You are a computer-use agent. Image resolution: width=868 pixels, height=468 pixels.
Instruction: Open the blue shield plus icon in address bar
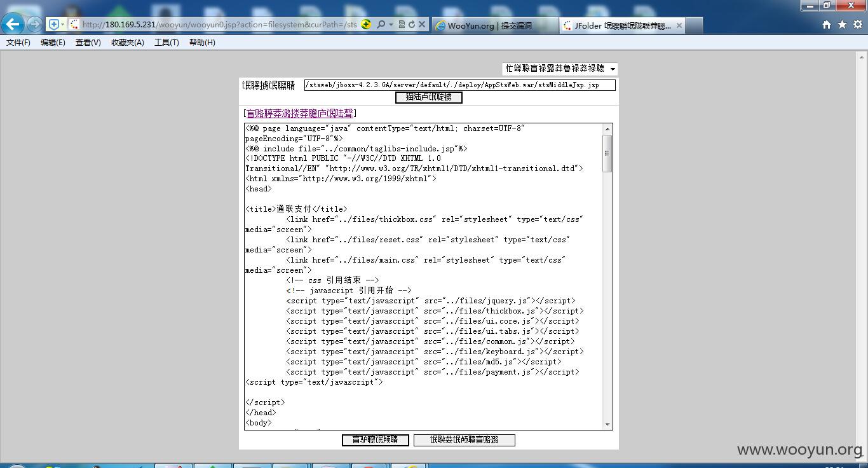click(54, 24)
